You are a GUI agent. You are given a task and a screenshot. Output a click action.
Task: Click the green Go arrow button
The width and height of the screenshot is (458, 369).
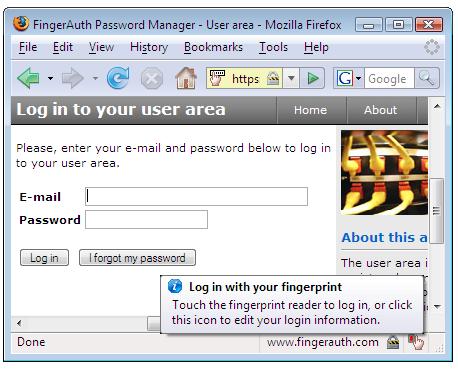[x=312, y=78]
